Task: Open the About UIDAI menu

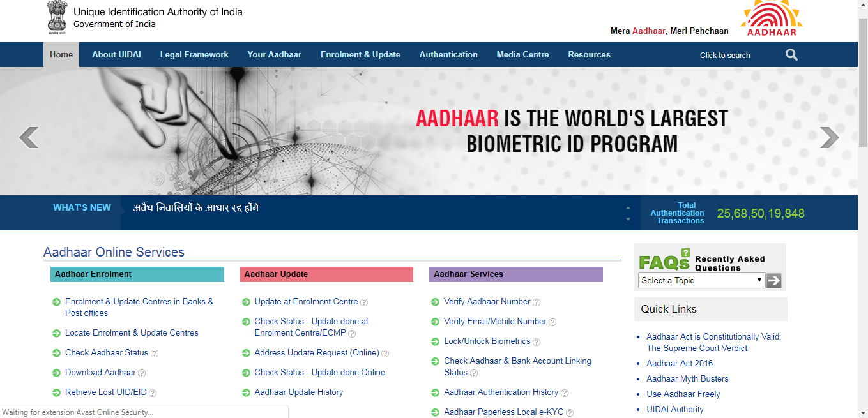Action: pos(116,55)
